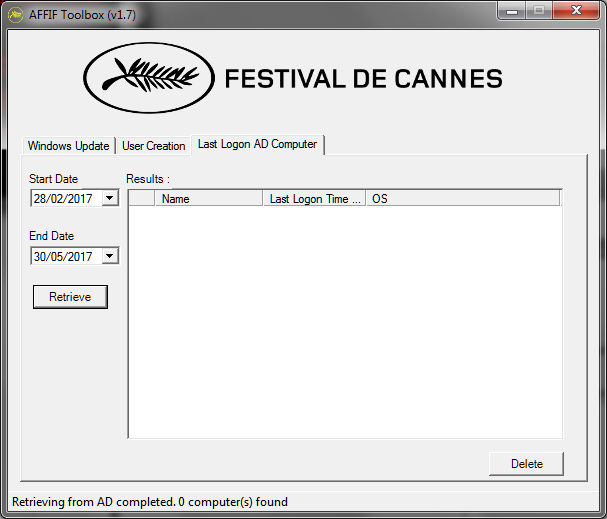Switch to the Windows Update tab
The height and width of the screenshot is (519, 607).
point(69,146)
